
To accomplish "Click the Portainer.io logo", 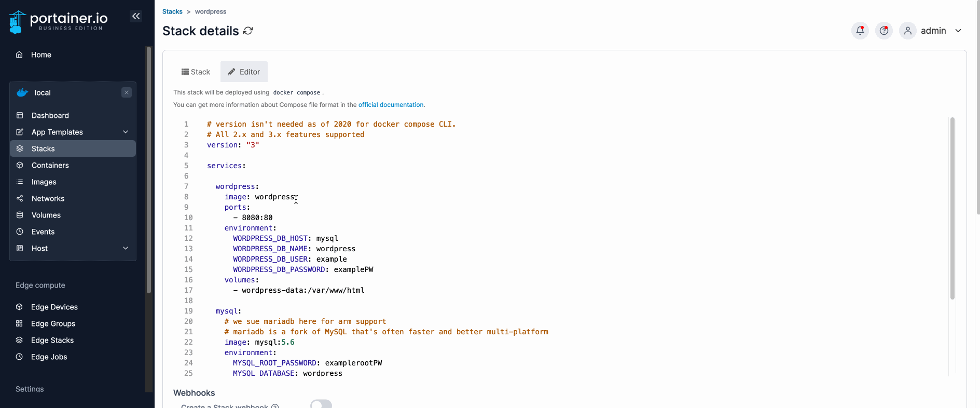I will coord(58,22).
